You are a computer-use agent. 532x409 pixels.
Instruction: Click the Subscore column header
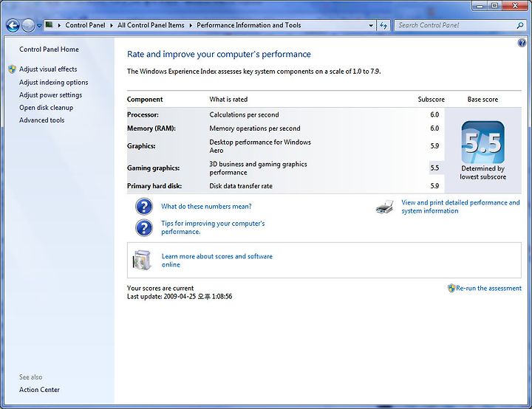[x=431, y=100]
